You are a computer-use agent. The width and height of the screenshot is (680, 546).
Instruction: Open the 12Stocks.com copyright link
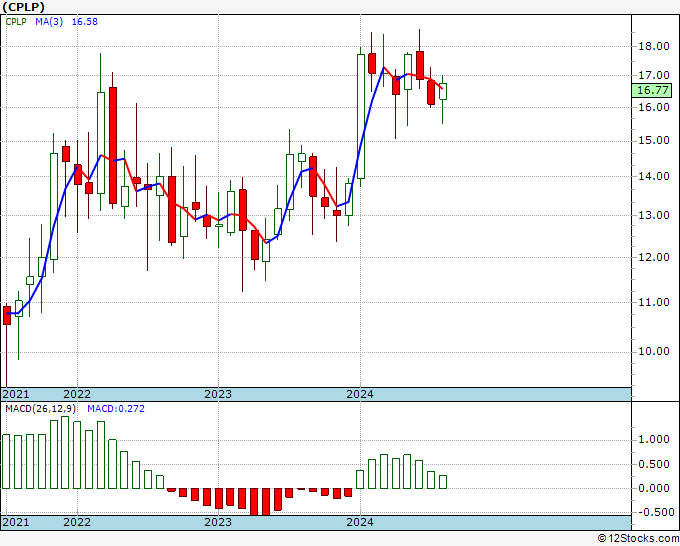coord(638,539)
